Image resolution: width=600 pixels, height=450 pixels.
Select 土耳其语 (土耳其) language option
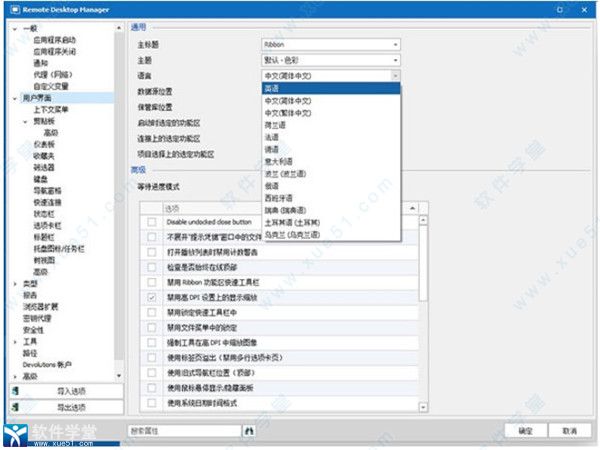tap(331, 222)
